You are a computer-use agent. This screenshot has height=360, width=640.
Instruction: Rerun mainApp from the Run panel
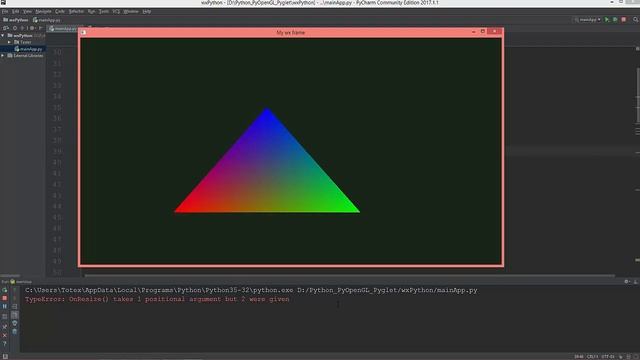5,290
